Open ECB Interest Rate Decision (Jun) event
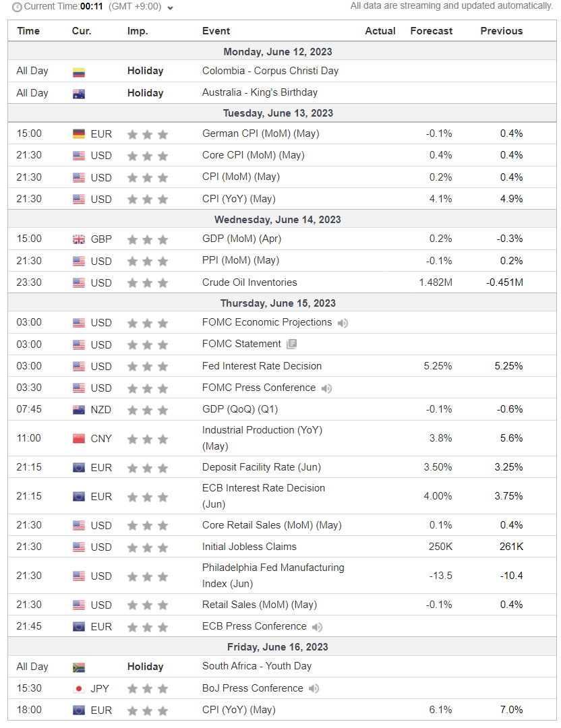The height and width of the screenshot is (728, 561). pyautogui.click(x=264, y=496)
